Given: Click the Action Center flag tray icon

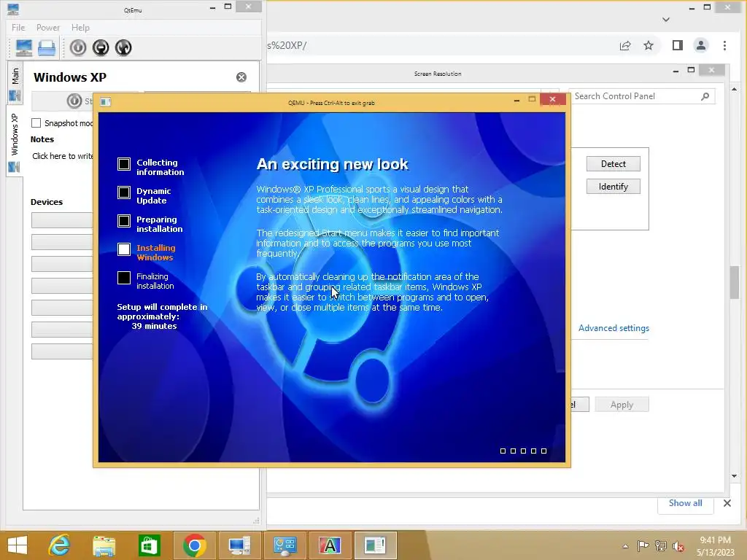Looking at the screenshot, I should 643,546.
